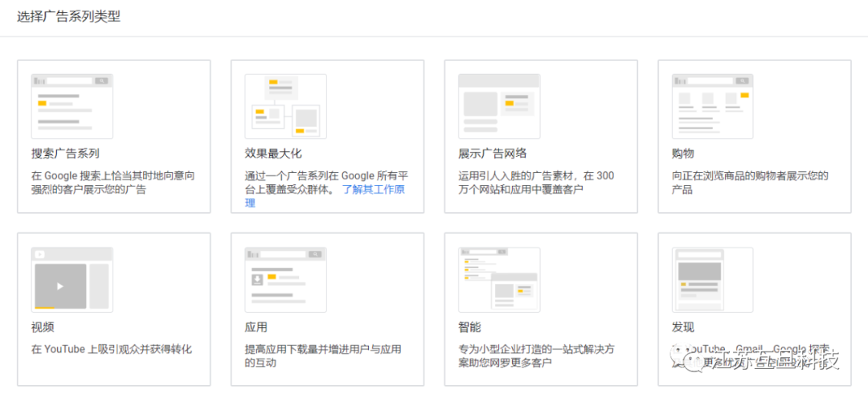The width and height of the screenshot is (868, 398).
Task: Click the 选择广告系列类型 heading
Action: (x=69, y=16)
